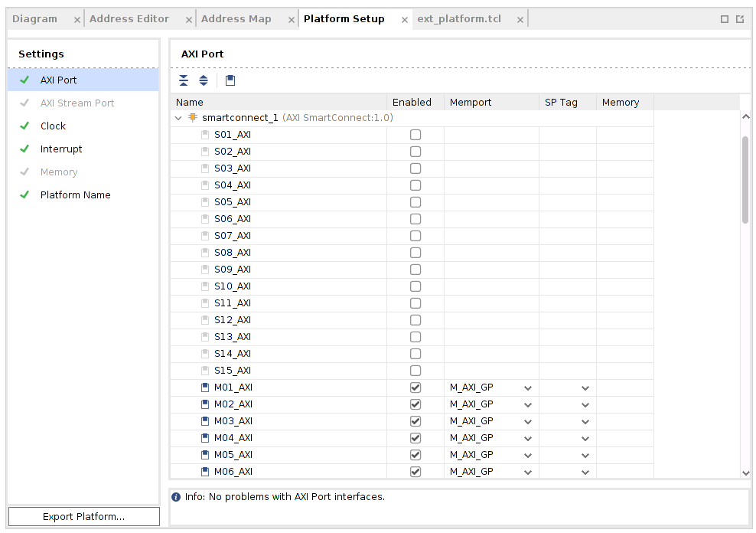Open the Diagram tab
Image resolution: width=756 pixels, height=533 pixels.
pos(34,19)
